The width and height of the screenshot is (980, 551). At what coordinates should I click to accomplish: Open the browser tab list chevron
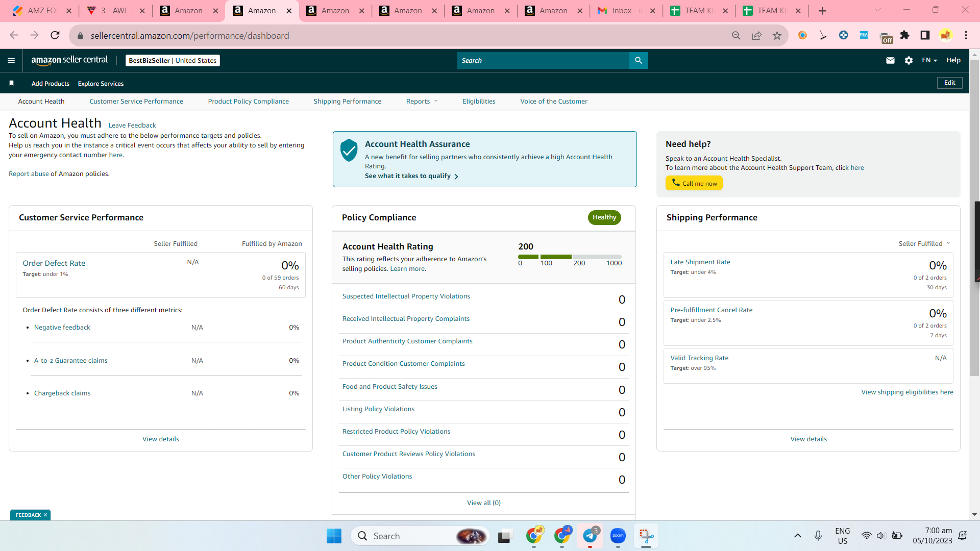pos(877,10)
